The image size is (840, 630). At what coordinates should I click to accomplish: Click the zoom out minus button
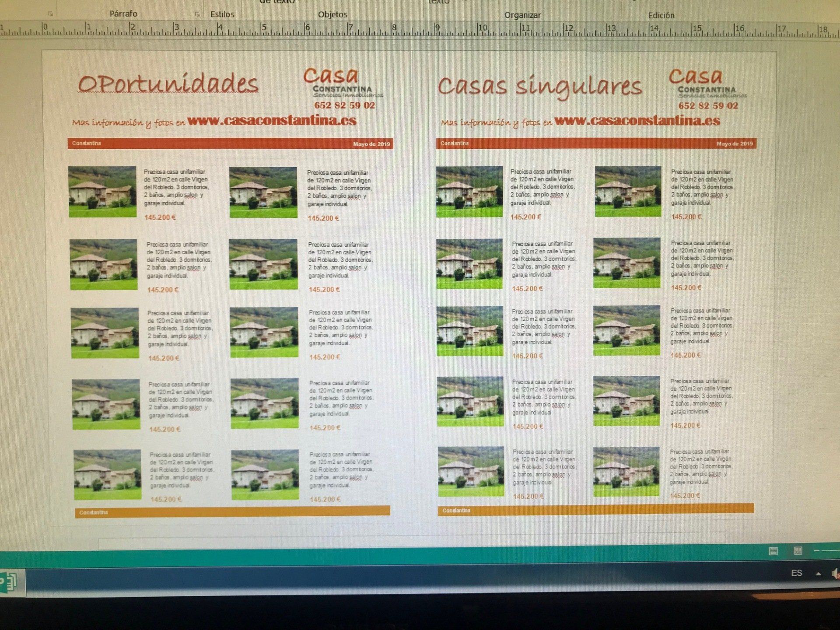pos(816,550)
